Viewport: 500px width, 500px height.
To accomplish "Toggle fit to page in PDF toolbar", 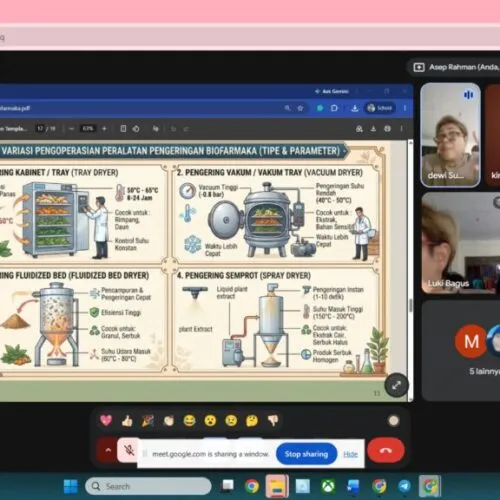I will [123, 129].
